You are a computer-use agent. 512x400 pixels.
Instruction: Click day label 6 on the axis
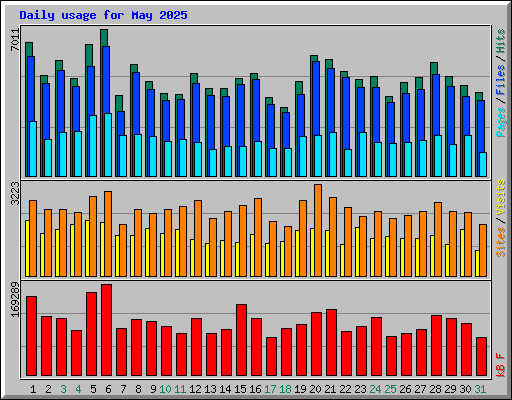coord(108,389)
